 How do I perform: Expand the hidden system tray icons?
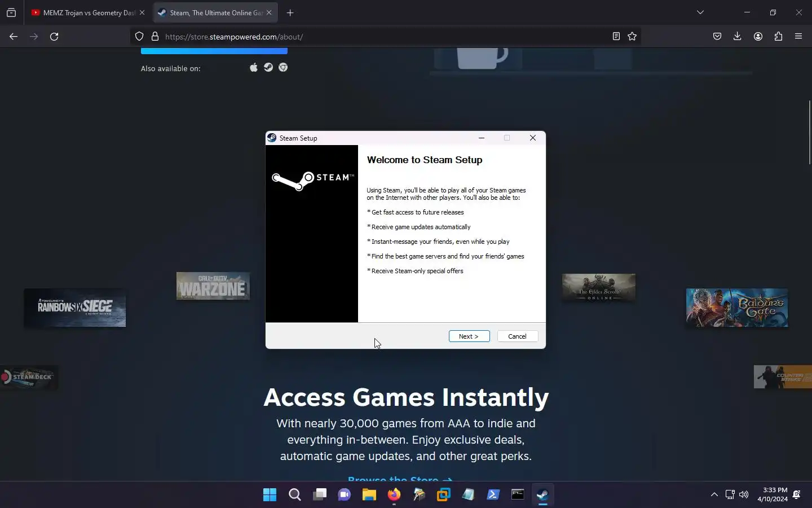point(714,494)
